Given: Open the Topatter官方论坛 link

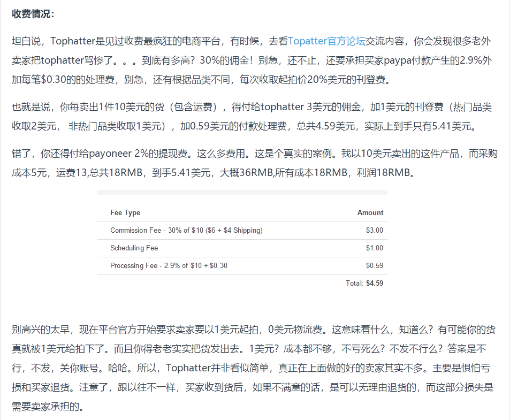Looking at the screenshot, I should tap(326, 41).
